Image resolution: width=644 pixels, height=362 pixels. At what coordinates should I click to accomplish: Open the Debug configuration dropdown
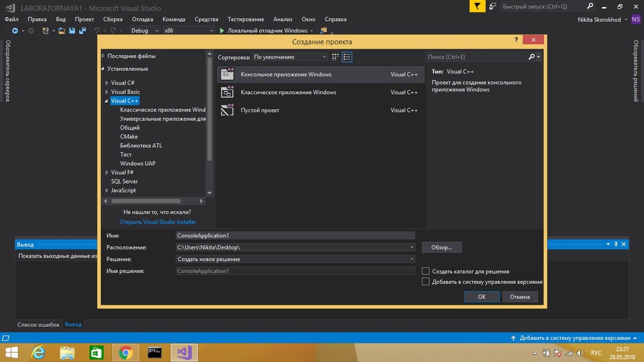click(x=144, y=31)
